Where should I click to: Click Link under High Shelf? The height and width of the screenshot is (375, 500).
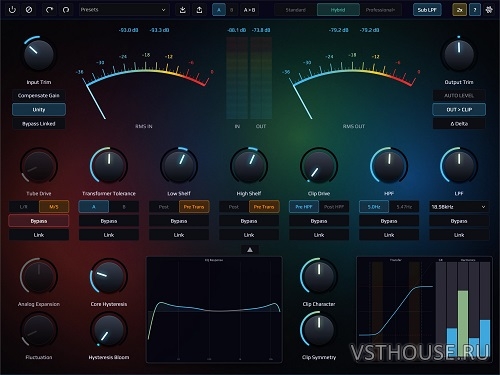coord(249,235)
